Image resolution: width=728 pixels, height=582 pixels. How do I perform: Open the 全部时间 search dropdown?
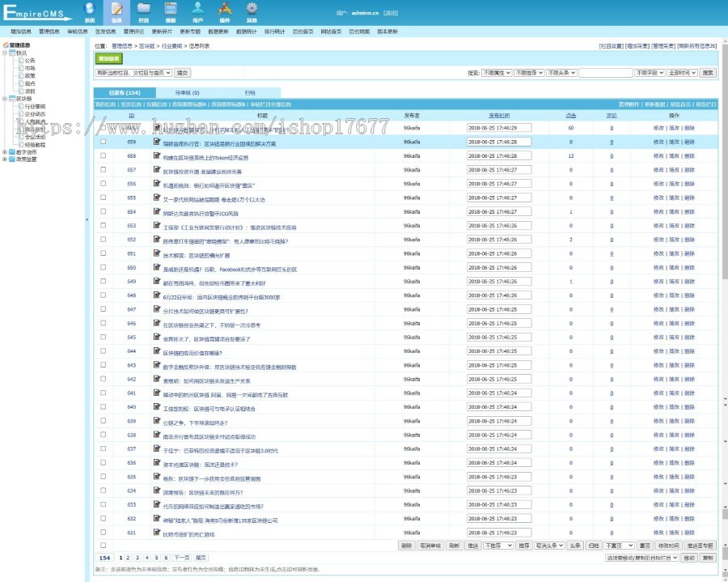click(x=682, y=73)
